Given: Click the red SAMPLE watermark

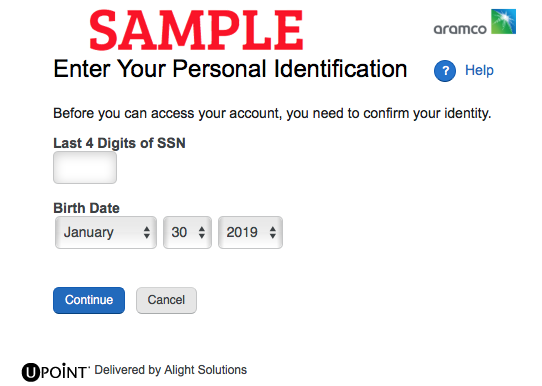Looking at the screenshot, I should click(x=196, y=30).
